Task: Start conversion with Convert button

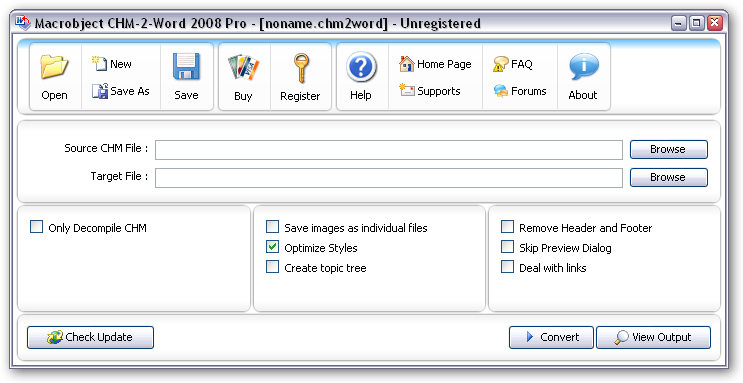Action: coord(552,337)
